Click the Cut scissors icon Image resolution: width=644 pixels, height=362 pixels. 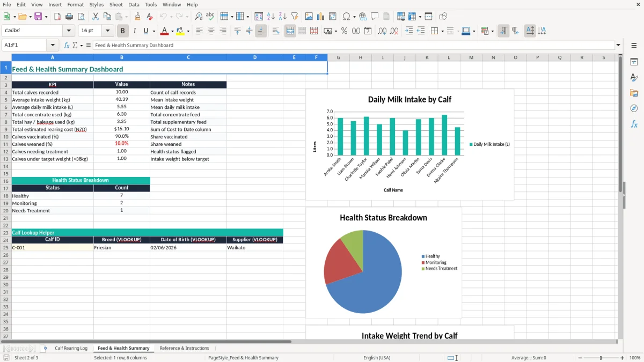95,17
